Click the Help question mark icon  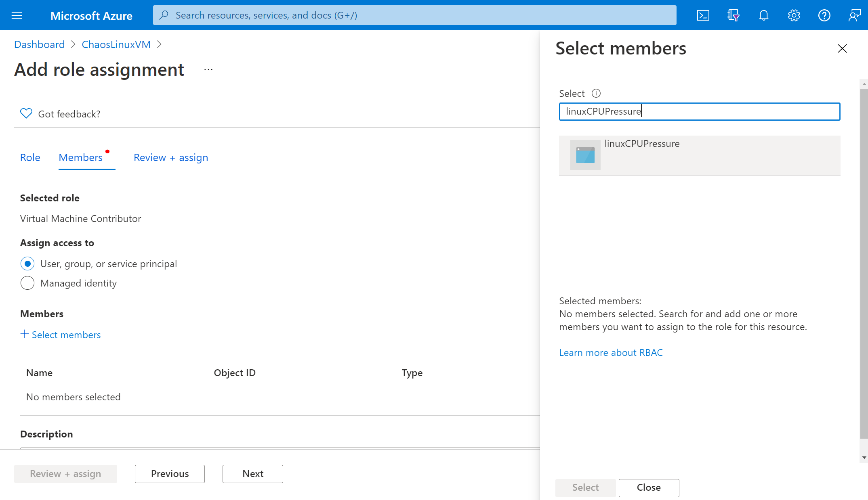pos(824,15)
